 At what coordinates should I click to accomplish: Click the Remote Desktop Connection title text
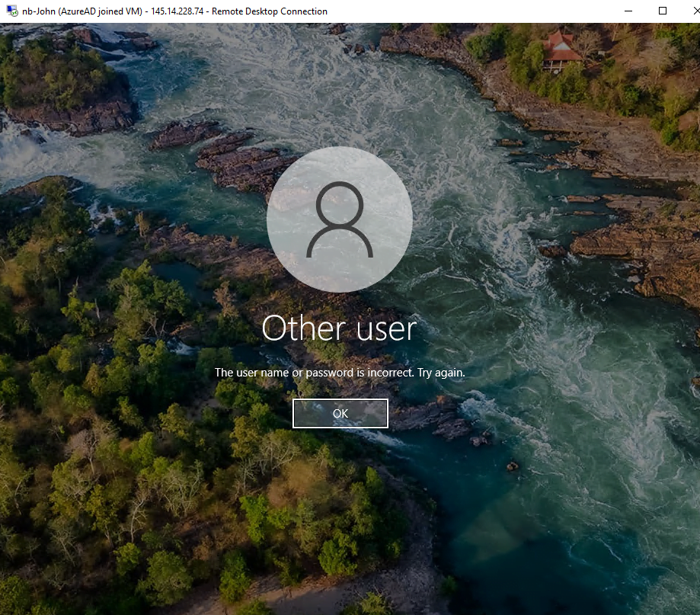click(270, 11)
